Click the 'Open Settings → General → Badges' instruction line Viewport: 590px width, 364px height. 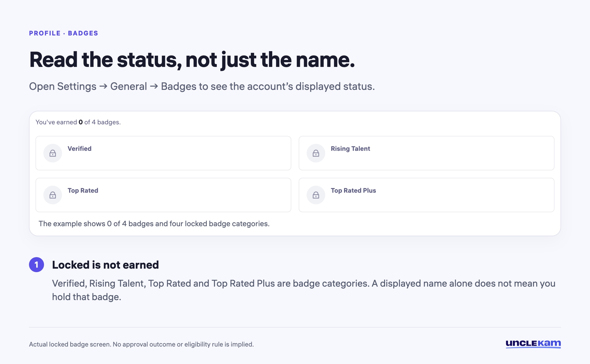[x=202, y=86]
